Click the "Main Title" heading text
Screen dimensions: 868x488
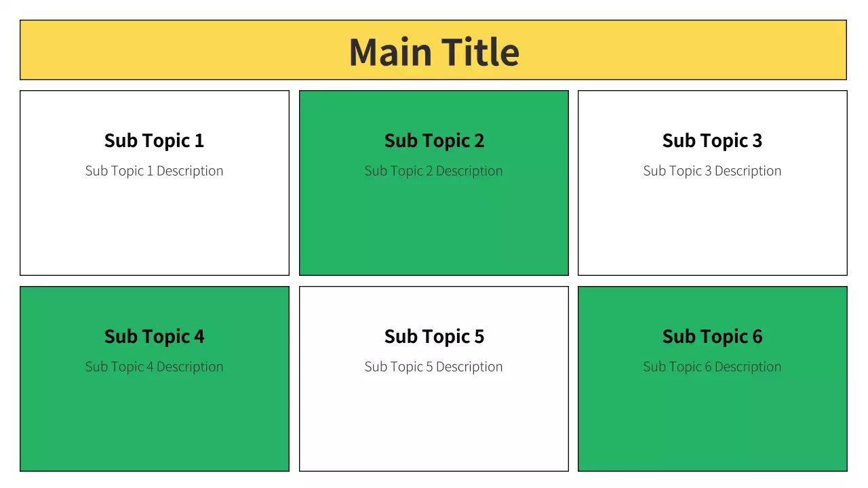pyautogui.click(x=434, y=52)
